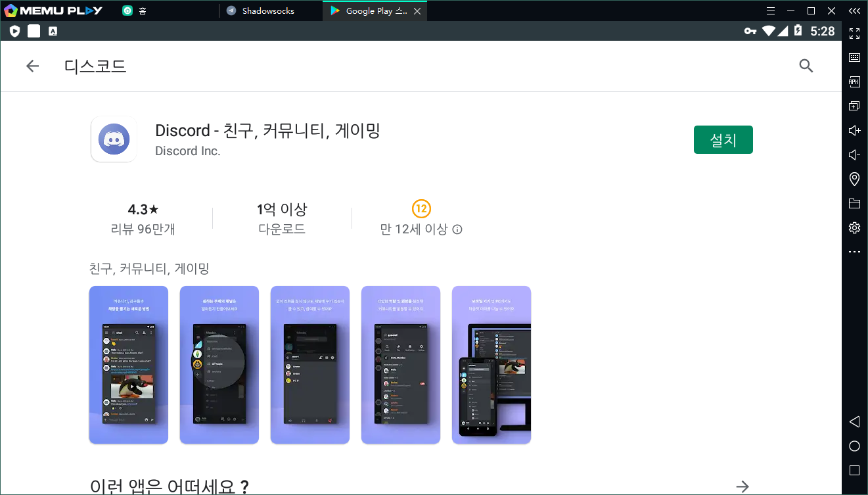Expand more sidebar tools via three dots
This screenshot has height=495, width=868.
coord(854,252)
